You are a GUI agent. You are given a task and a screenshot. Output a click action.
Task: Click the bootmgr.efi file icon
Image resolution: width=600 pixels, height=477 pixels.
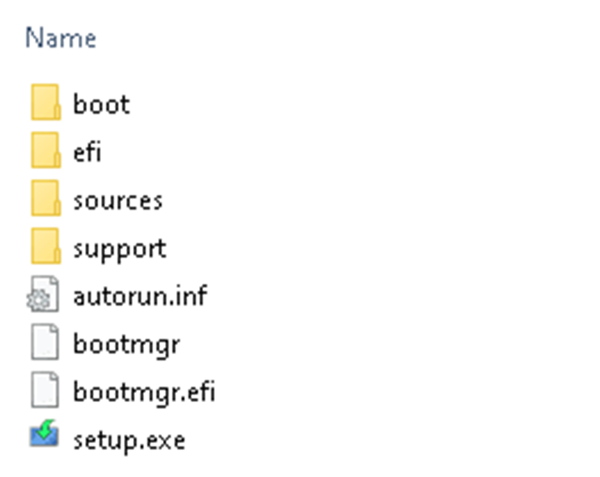pos(45,391)
